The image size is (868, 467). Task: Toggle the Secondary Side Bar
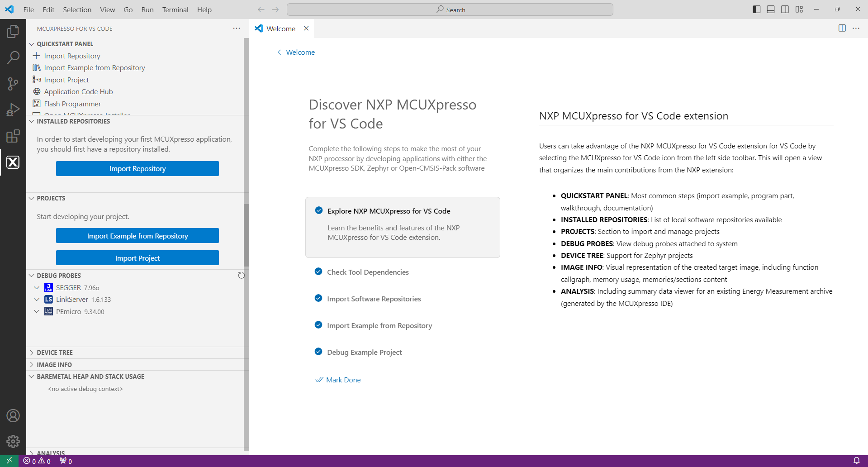coord(785,9)
